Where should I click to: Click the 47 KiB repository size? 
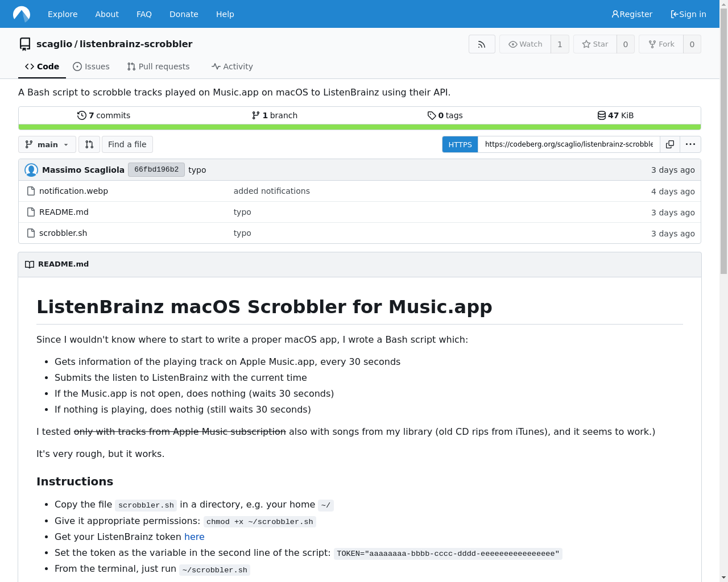click(x=615, y=115)
